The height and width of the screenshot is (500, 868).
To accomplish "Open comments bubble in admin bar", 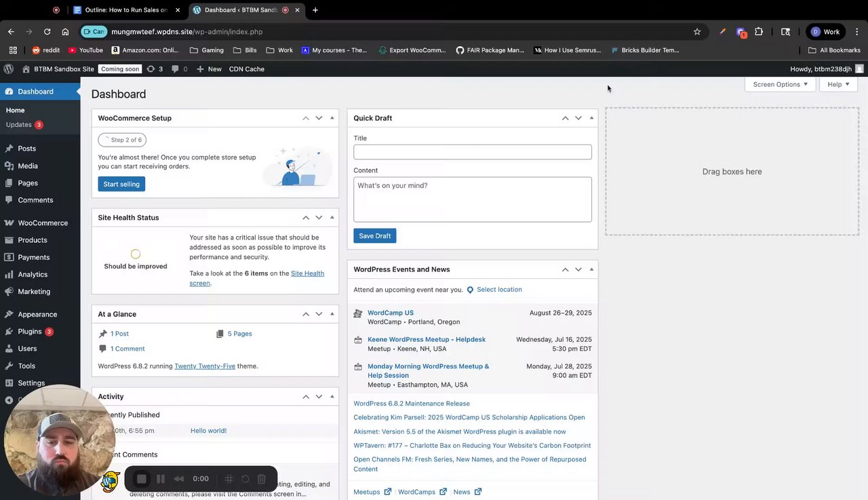I will coord(179,69).
